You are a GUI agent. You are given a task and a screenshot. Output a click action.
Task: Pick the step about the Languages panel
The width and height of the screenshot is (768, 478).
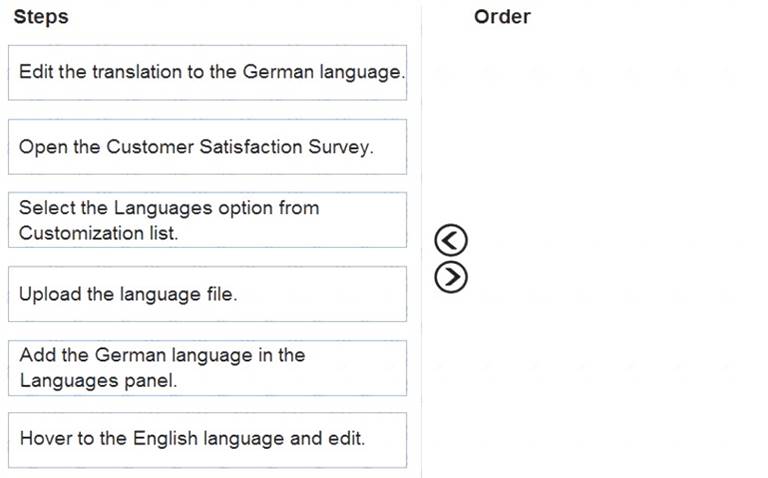coord(207,368)
